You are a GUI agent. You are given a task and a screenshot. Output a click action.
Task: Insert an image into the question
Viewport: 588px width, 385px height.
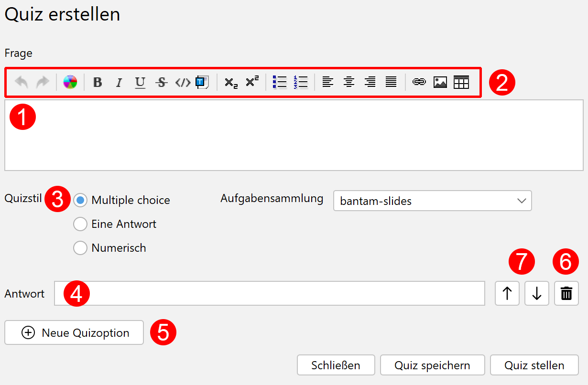tap(440, 82)
